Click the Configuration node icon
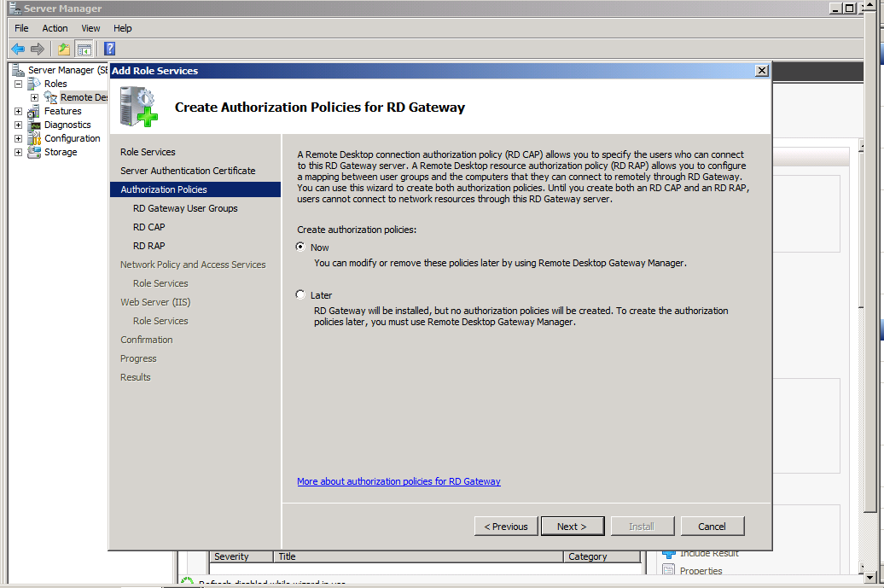The image size is (884, 588). pyautogui.click(x=34, y=138)
